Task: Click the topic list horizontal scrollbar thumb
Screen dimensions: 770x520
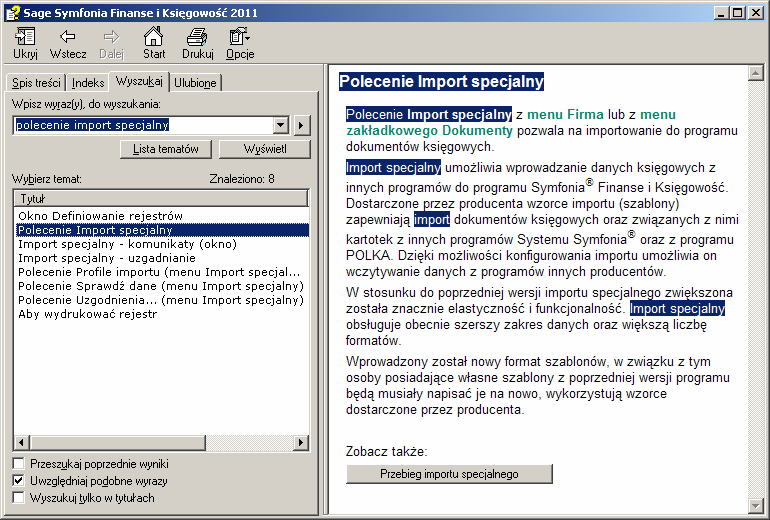Action: (x=117, y=442)
